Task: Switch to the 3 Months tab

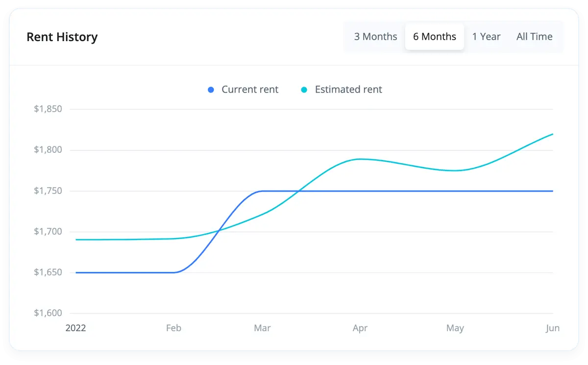Action: (375, 37)
